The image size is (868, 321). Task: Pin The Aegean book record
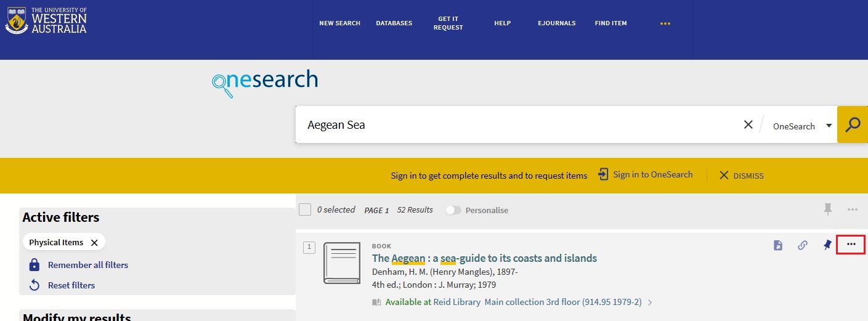pyautogui.click(x=827, y=245)
